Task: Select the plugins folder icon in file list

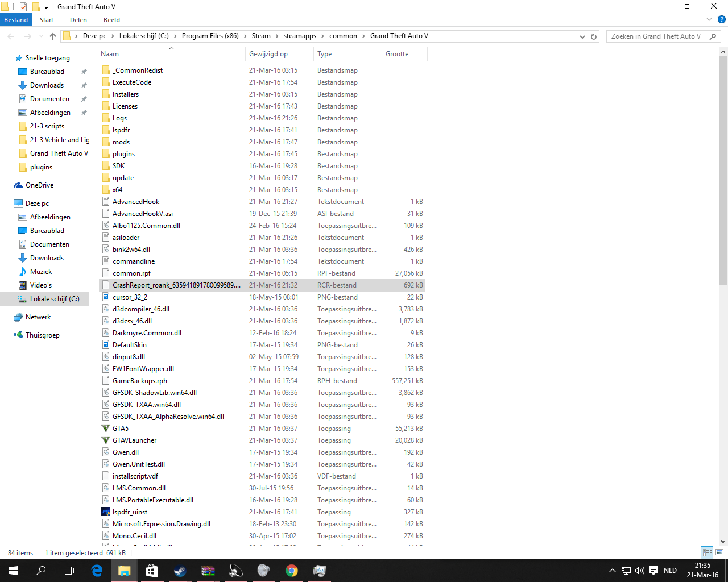Action: (x=106, y=154)
